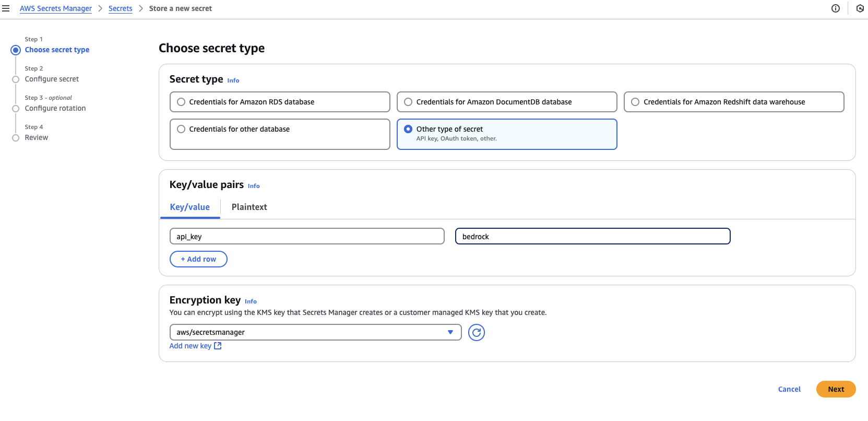
Task: Click the bedrock value input field
Action: tap(592, 236)
